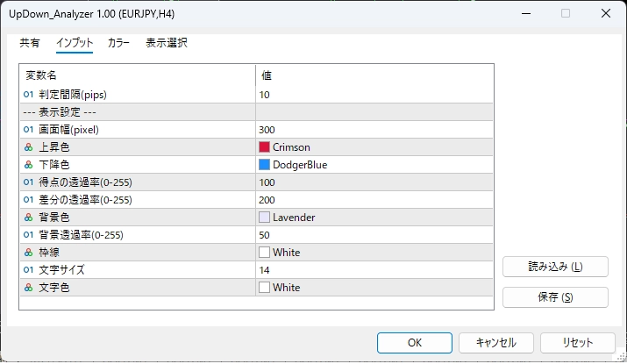The height and width of the screenshot is (364, 627).
Task: Select the 判定間隔 value field showing 10
Action: [x=373, y=95]
